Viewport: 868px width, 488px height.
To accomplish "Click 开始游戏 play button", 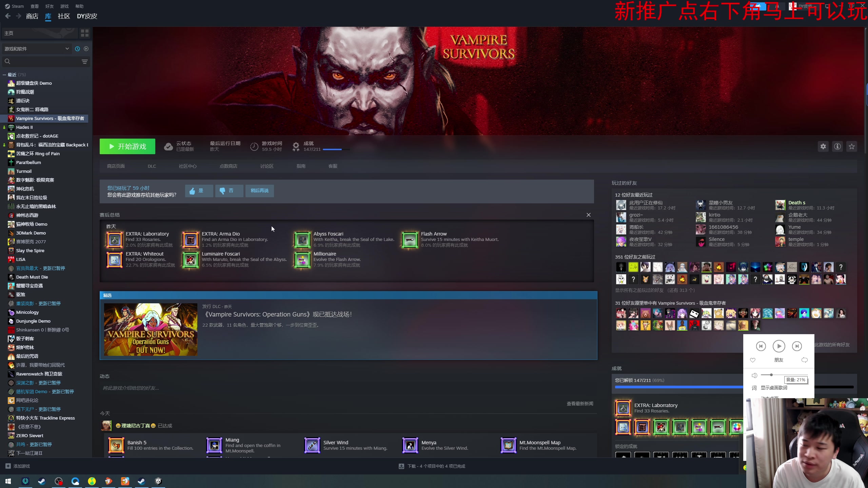I will (127, 146).
